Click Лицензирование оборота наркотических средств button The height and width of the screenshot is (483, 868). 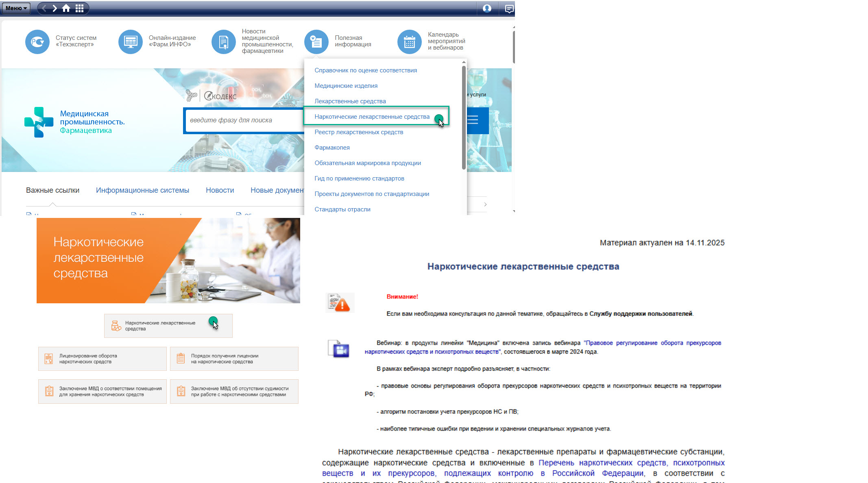coord(102,359)
